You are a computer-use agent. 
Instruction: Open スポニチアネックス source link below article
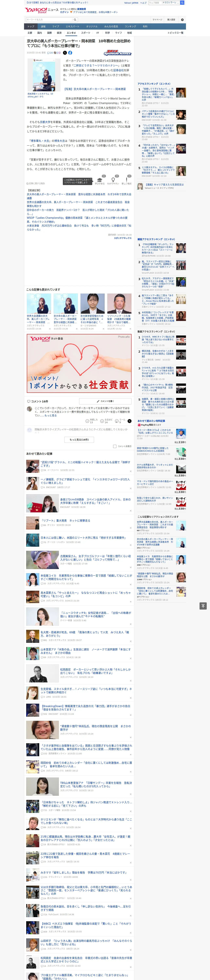(123, 238)
